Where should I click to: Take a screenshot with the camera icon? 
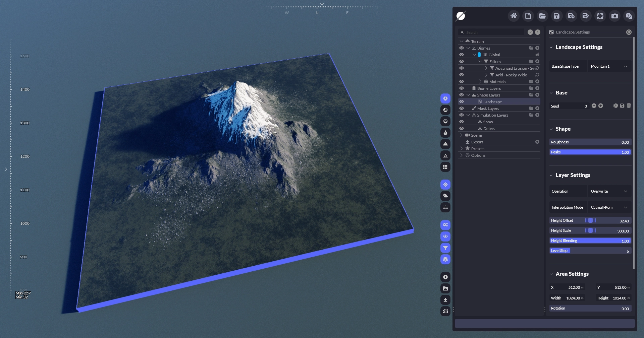614,16
